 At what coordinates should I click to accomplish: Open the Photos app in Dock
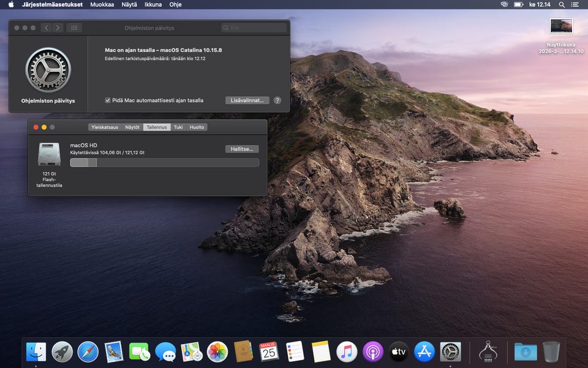click(217, 351)
